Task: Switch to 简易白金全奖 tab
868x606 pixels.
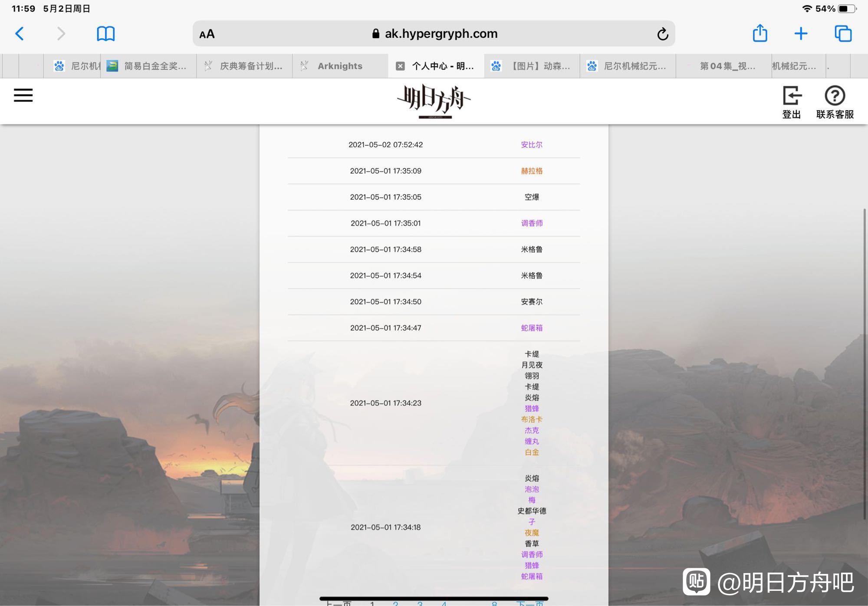Action: coord(148,66)
